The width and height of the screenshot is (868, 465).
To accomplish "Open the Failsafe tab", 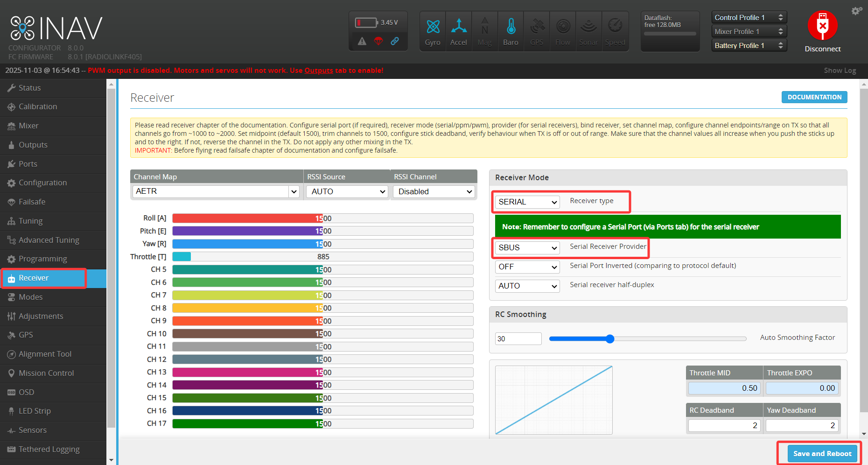I will 32,202.
